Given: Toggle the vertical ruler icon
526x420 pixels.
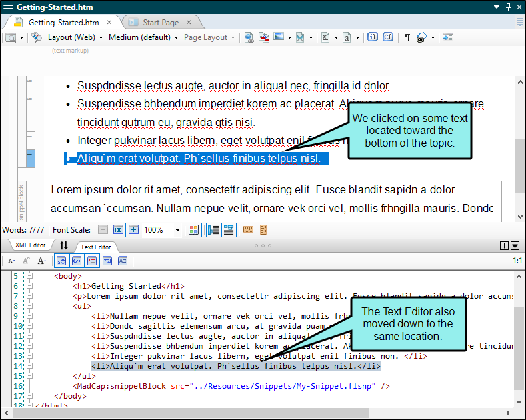Looking at the screenshot, I should [263, 230].
